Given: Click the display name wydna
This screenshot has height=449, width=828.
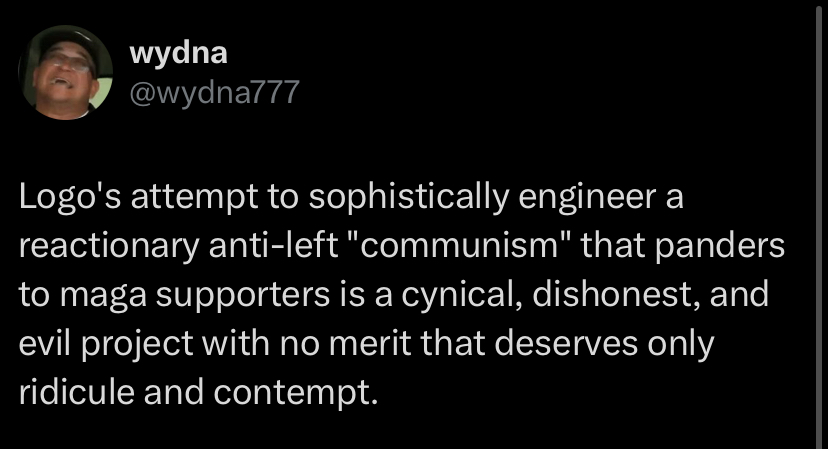Looking at the screenshot, I should [178, 53].
